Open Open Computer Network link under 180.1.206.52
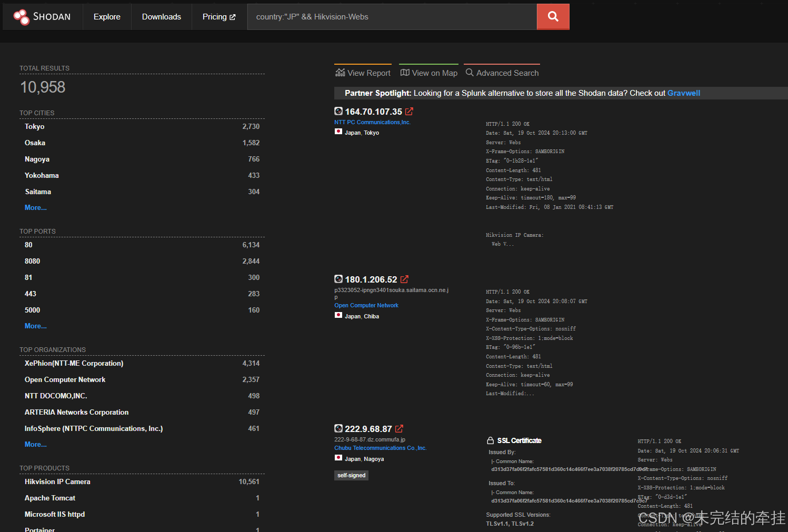 (366, 305)
